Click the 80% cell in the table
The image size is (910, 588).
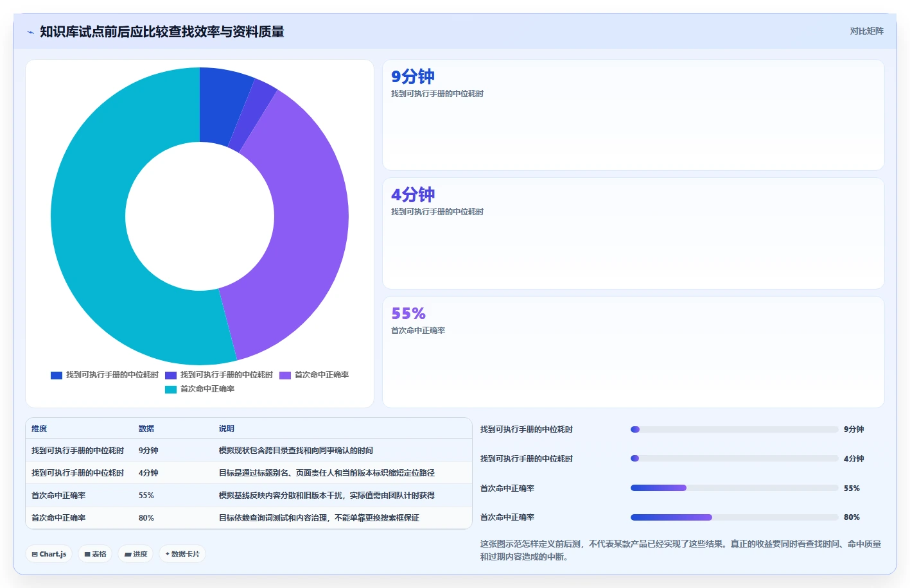(x=146, y=518)
